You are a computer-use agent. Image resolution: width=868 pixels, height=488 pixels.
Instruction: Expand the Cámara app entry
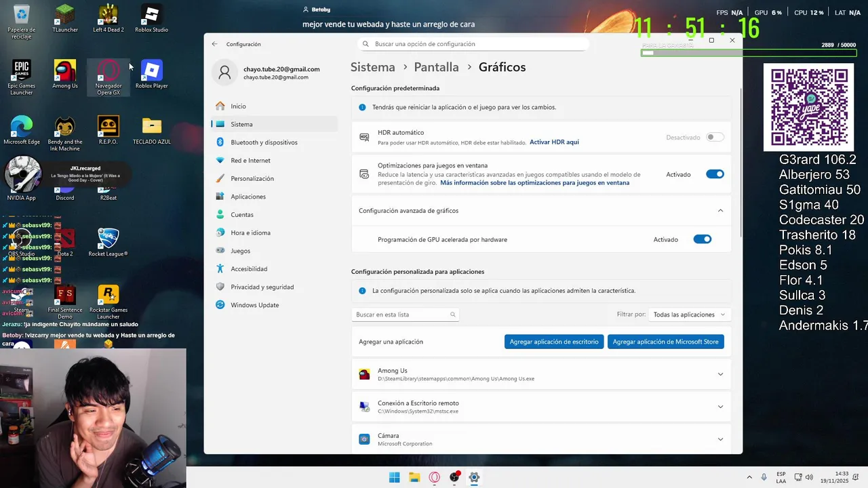click(x=720, y=439)
